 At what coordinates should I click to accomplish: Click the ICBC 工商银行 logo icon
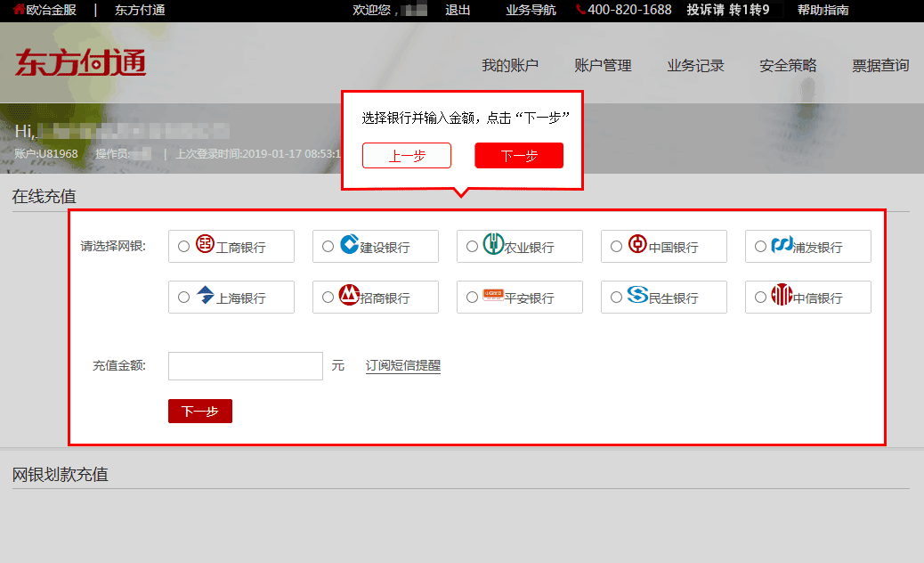[x=205, y=243]
